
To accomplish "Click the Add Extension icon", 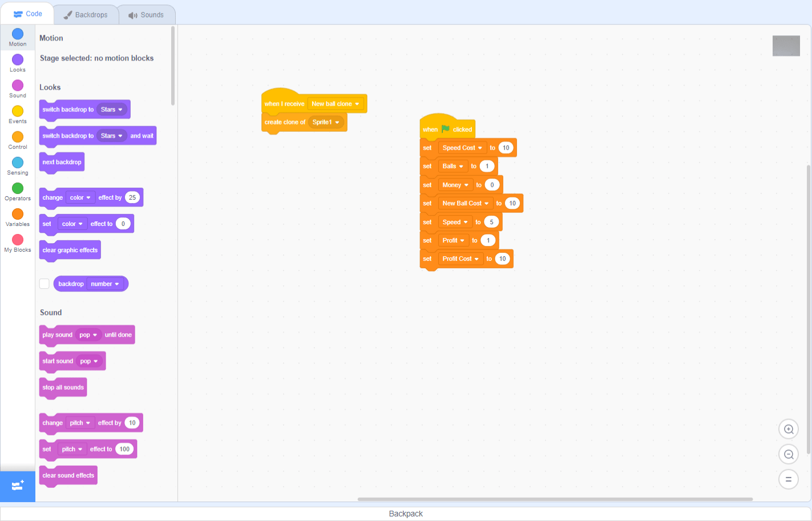I will click(x=17, y=486).
